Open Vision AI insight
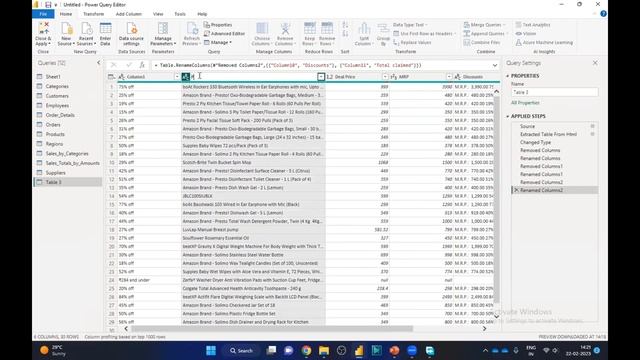Image resolution: width=640 pixels, height=360 pixels. point(526,33)
